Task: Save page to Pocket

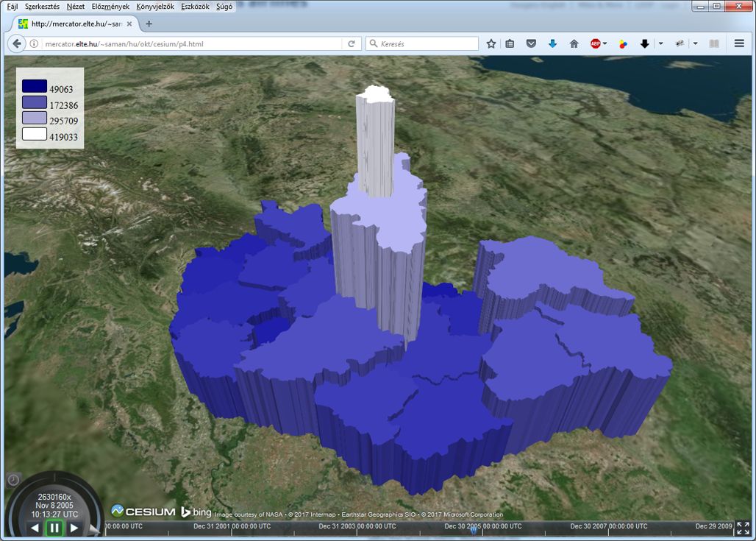Action: 531,43
